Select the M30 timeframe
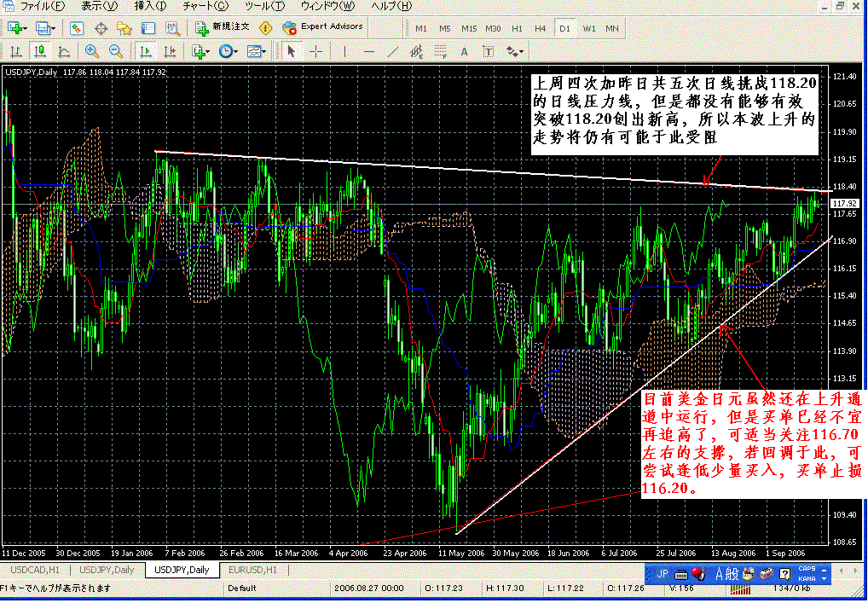Image resolution: width=868 pixels, height=603 pixels. 493,28
